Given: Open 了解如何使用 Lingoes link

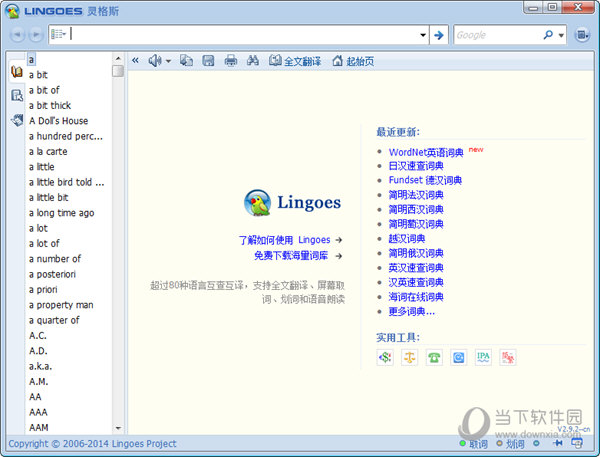Looking at the screenshot, I should [284, 240].
